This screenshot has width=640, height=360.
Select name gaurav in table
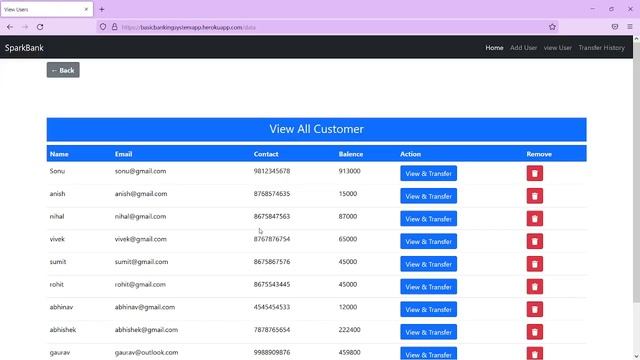tap(60, 352)
